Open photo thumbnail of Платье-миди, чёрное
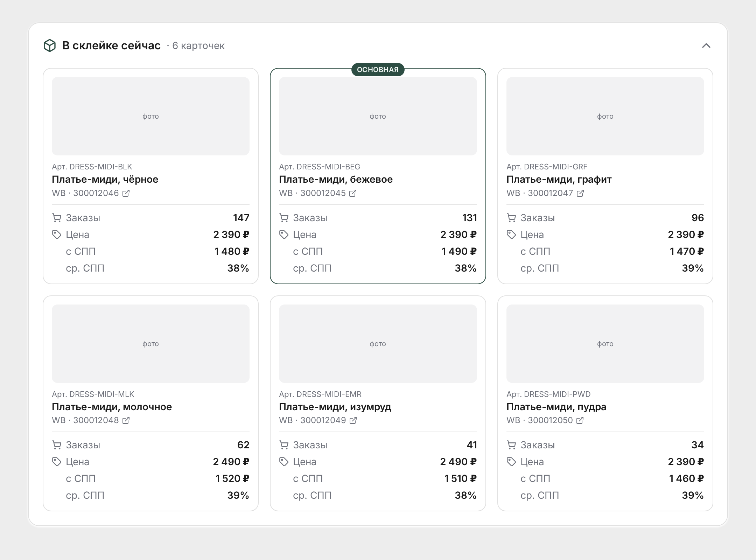 pos(150,116)
